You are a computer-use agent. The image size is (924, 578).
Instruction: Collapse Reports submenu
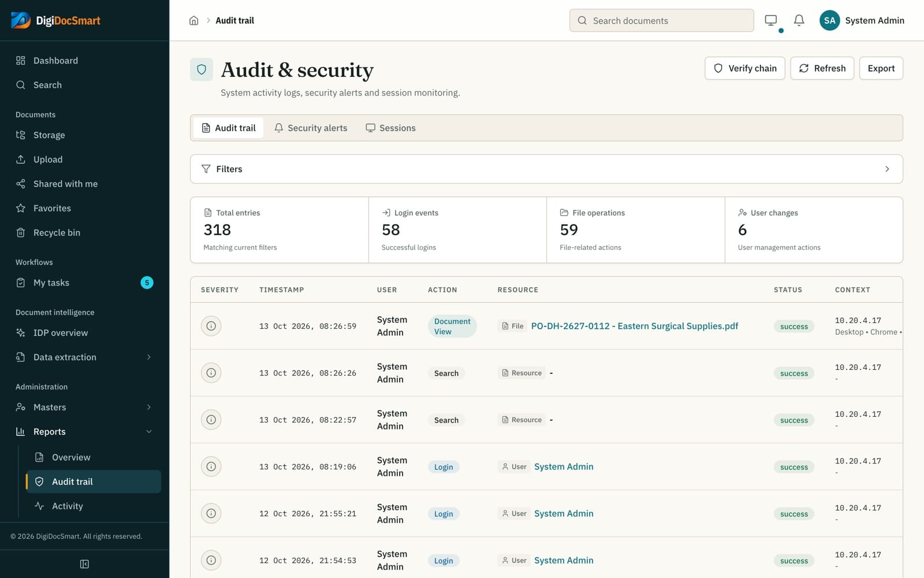click(x=84, y=432)
